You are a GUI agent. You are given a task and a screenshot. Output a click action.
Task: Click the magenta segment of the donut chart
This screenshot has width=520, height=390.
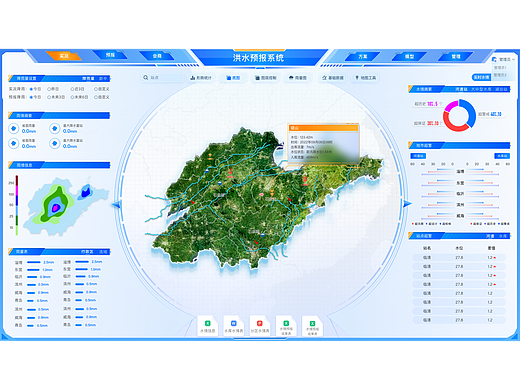coord(451,106)
